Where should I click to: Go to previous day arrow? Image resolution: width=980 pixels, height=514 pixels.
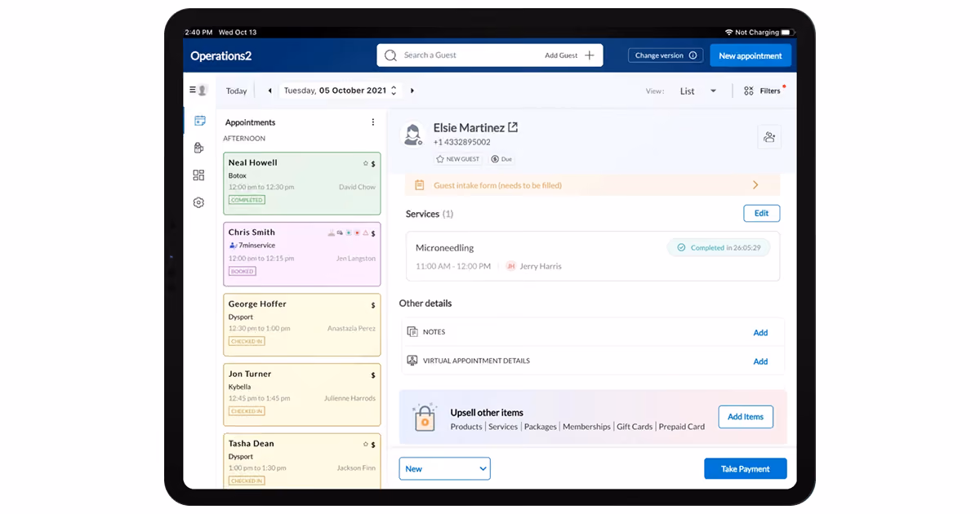(270, 91)
